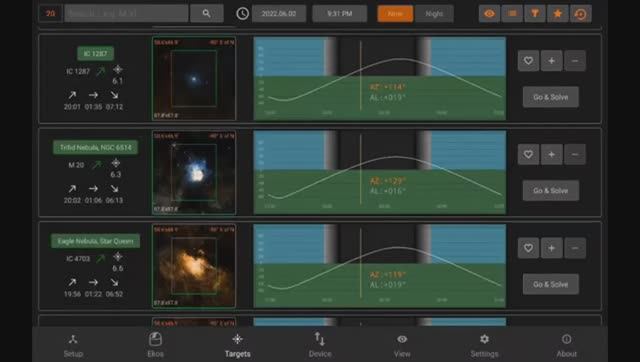Open the Trifid Nebula preview thumbnail
Screen dimensions: 640x362
tap(194, 172)
